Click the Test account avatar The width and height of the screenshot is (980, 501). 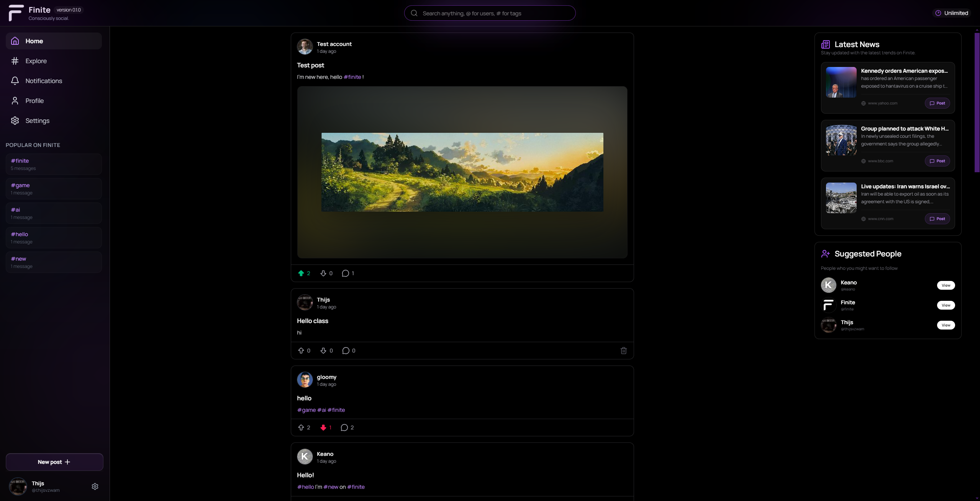point(305,47)
